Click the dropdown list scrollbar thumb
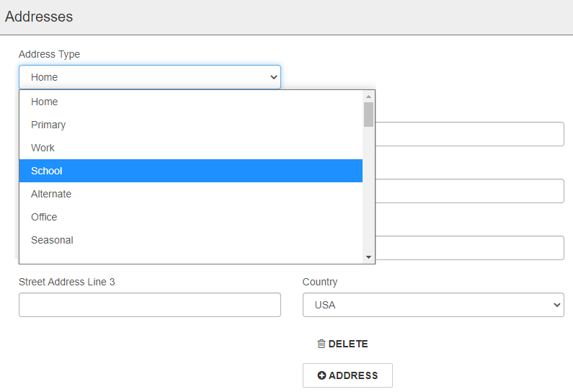 pyautogui.click(x=368, y=114)
